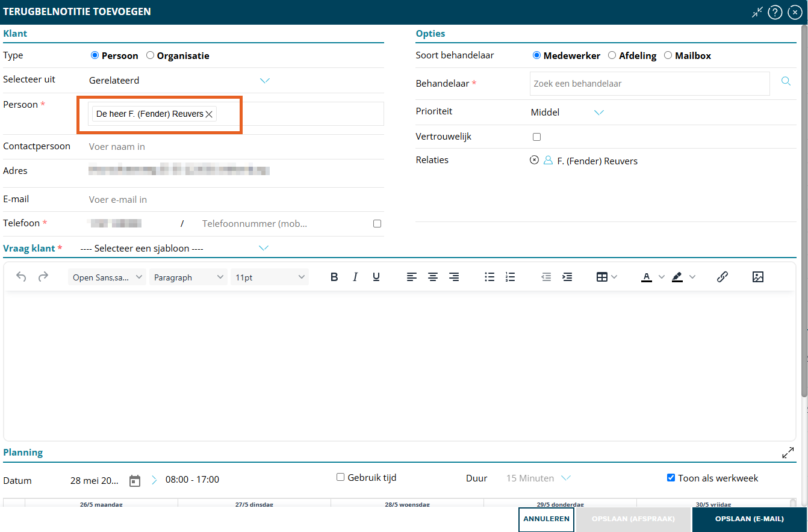
Task: Open the Selecteer uit dropdown
Action: pyautogui.click(x=179, y=80)
